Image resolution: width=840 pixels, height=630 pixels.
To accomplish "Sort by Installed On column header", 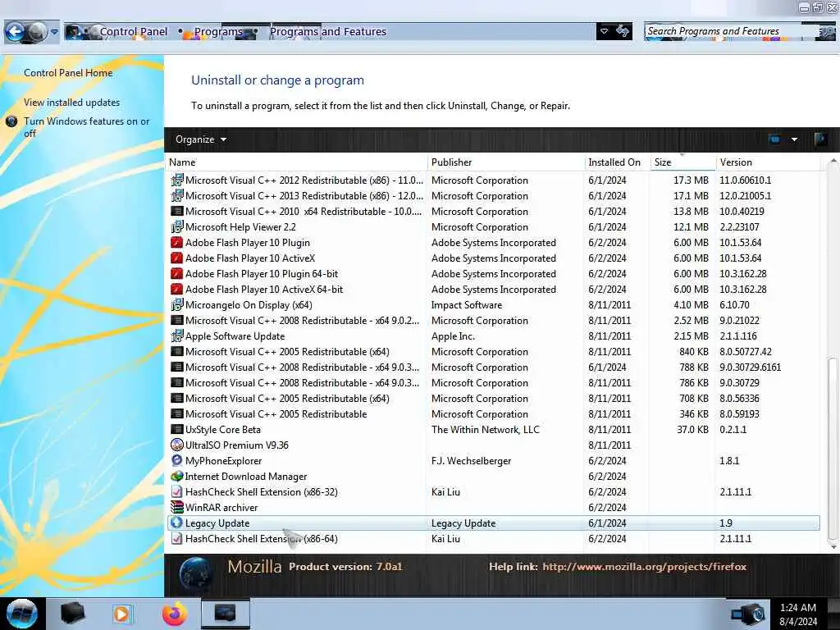I will click(x=617, y=162).
